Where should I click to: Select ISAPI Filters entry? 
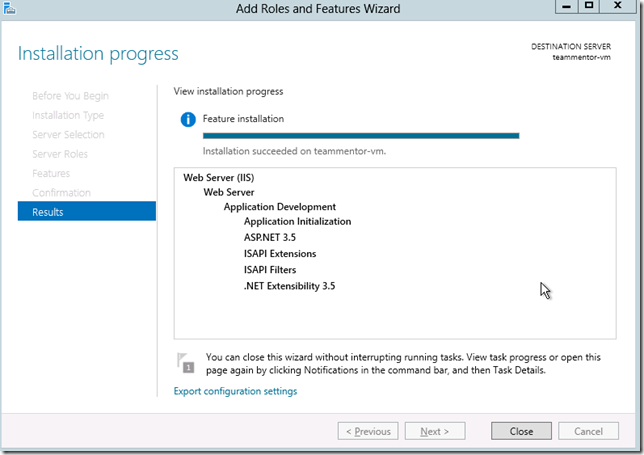click(270, 270)
